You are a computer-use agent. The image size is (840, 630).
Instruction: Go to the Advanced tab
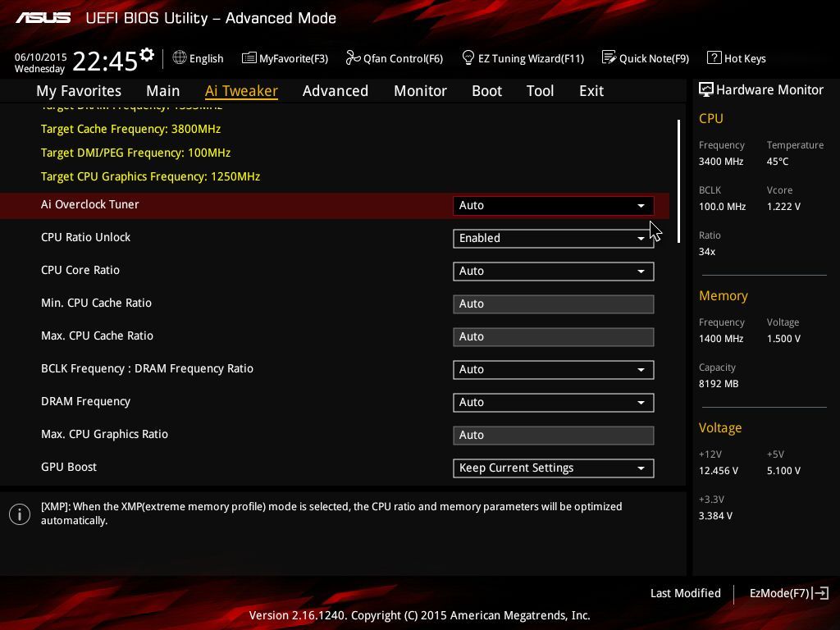click(336, 91)
